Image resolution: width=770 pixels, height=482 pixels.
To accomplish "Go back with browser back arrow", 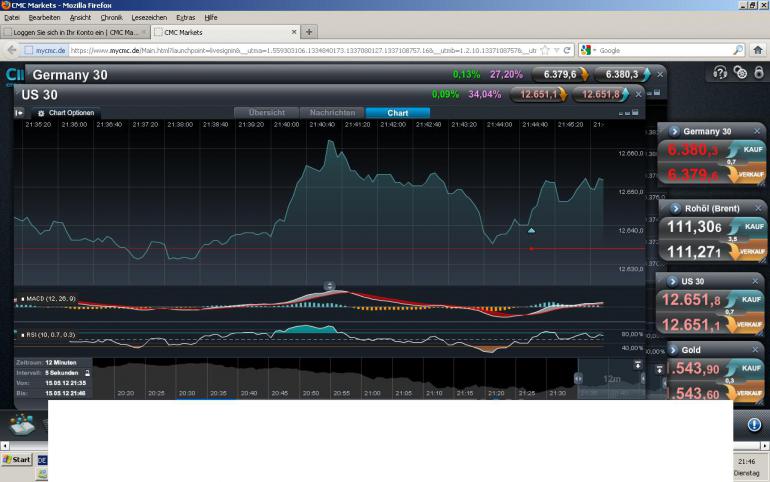I will pyautogui.click(x=11, y=50).
